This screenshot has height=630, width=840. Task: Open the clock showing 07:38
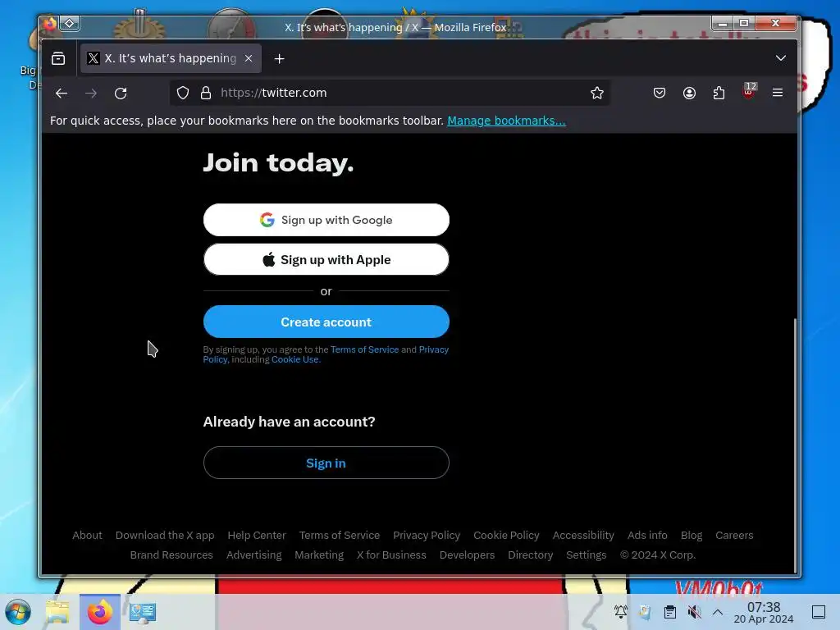764,612
